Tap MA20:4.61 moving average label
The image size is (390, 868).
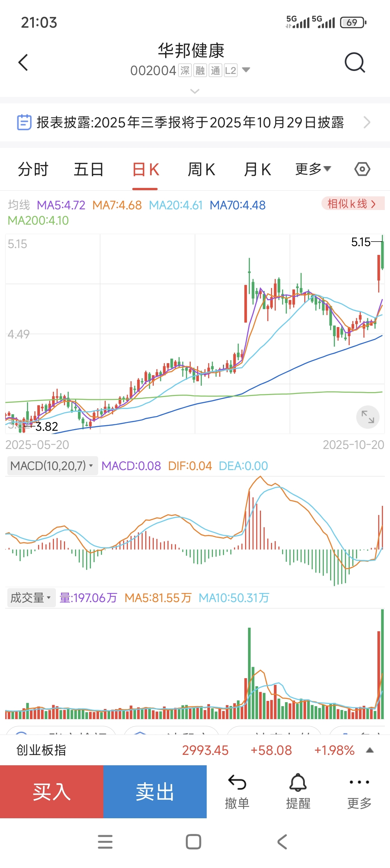176,205
